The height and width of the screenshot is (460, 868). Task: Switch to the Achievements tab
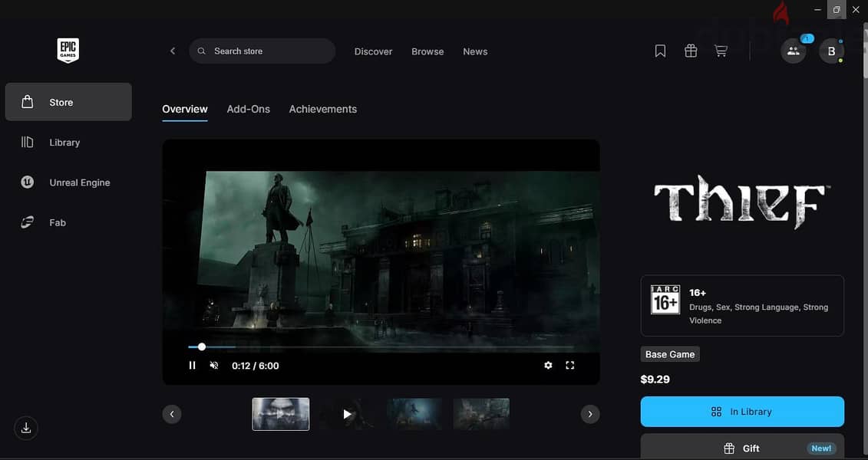[323, 110]
